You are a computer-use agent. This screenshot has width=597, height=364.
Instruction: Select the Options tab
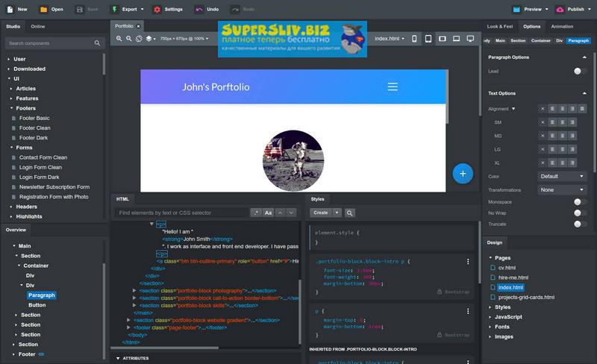[x=531, y=27]
